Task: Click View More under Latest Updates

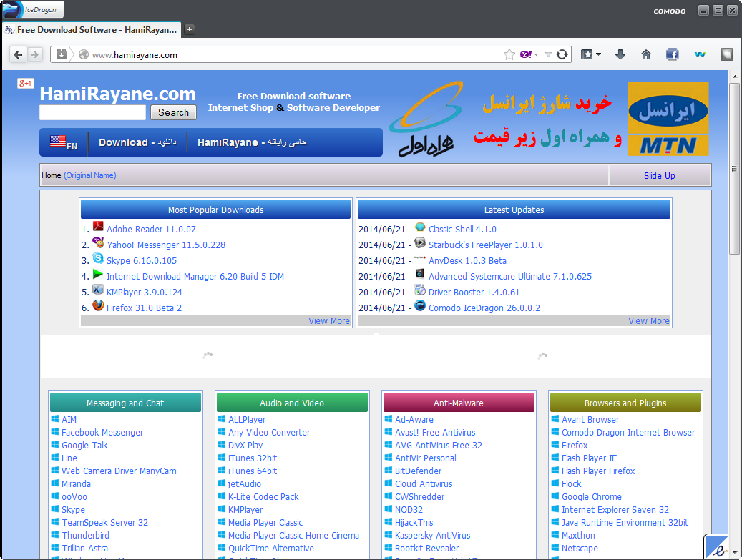Action: click(x=648, y=321)
